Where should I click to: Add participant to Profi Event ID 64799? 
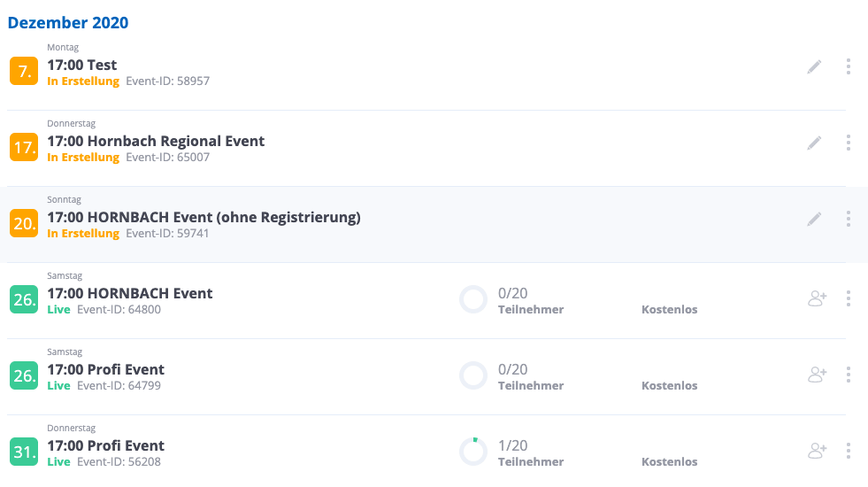[x=817, y=375]
